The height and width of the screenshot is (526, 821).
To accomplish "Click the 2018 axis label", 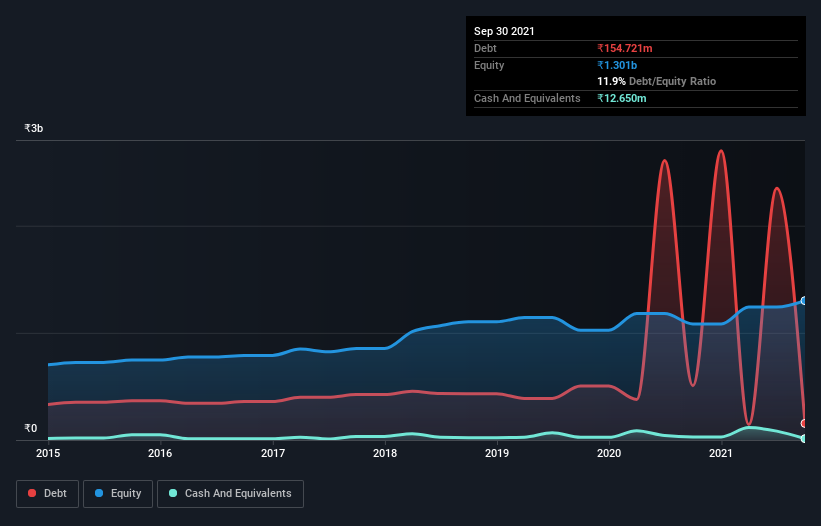I will click(385, 453).
